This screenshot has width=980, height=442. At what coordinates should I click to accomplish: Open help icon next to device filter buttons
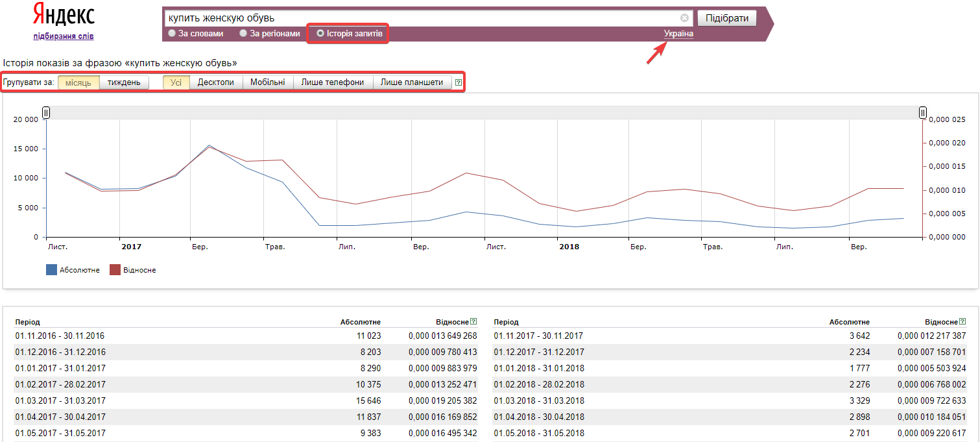click(x=459, y=82)
